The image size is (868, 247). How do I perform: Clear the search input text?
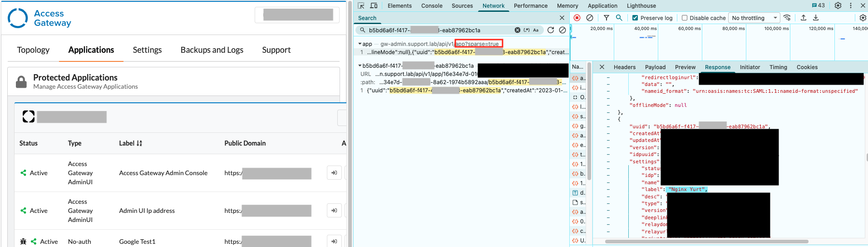[x=518, y=30]
